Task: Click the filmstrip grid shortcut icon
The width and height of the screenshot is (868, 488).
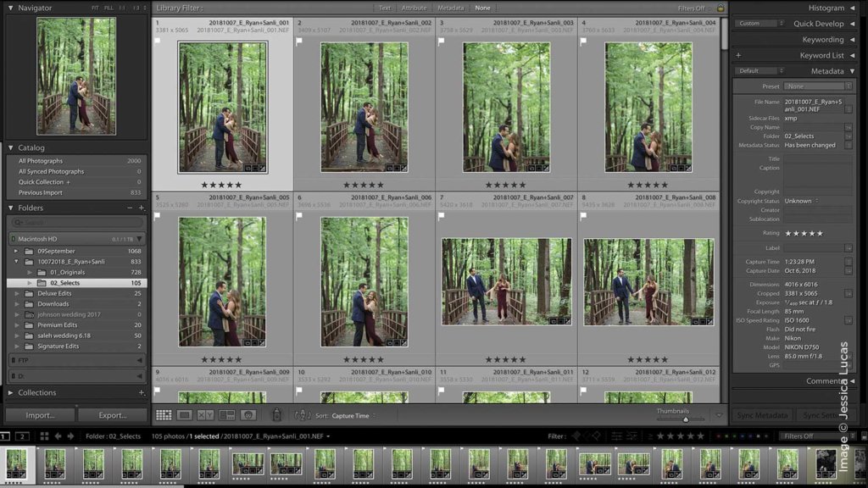Action: (x=44, y=436)
